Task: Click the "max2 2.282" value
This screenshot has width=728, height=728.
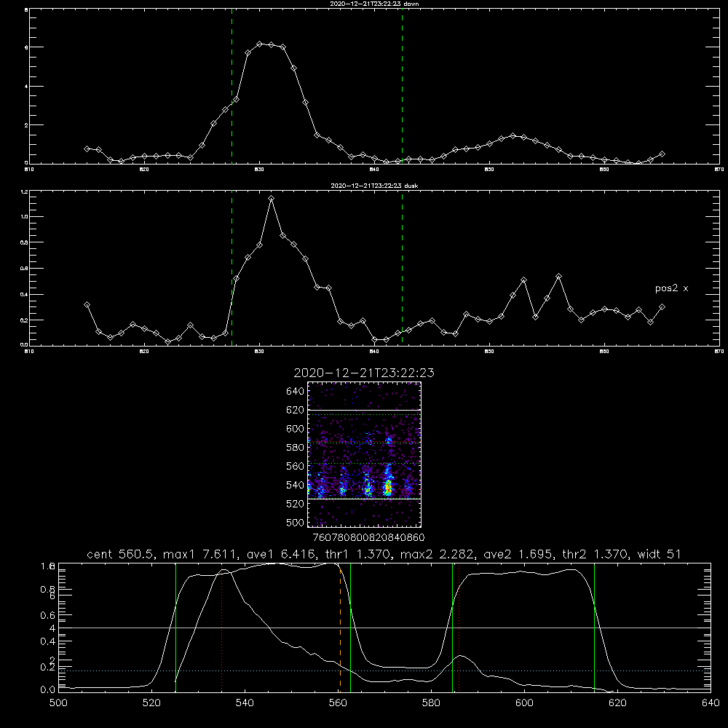Action: tap(437, 554)
